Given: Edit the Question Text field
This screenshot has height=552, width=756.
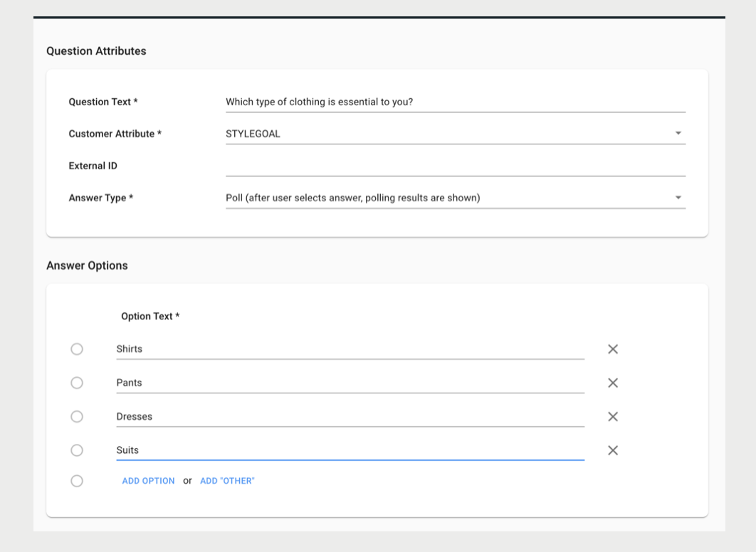Looking at the screenshot, I should coord(456,102).
